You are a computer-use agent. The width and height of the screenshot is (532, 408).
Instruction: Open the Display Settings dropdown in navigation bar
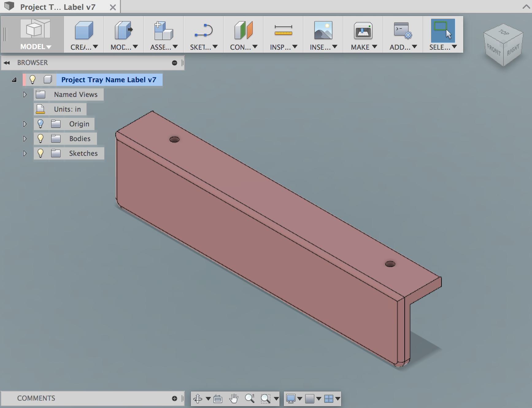(x=294, y=398)
